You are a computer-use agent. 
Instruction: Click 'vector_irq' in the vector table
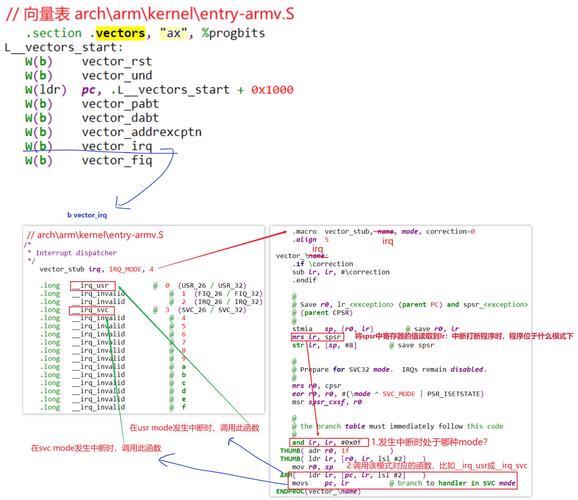pos(116,146)
